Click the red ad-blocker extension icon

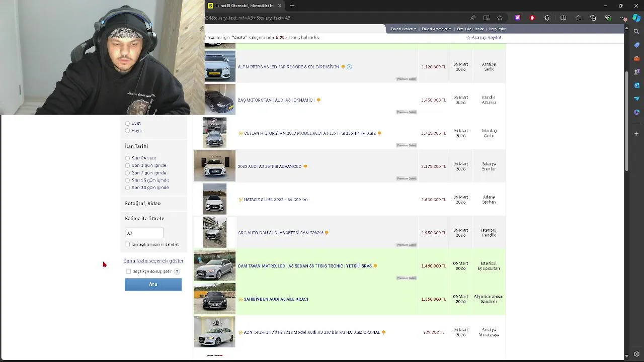(x=532, y=18)
